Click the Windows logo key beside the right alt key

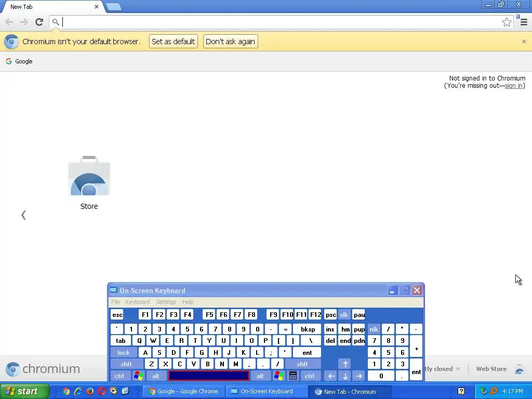pos(279,376)
